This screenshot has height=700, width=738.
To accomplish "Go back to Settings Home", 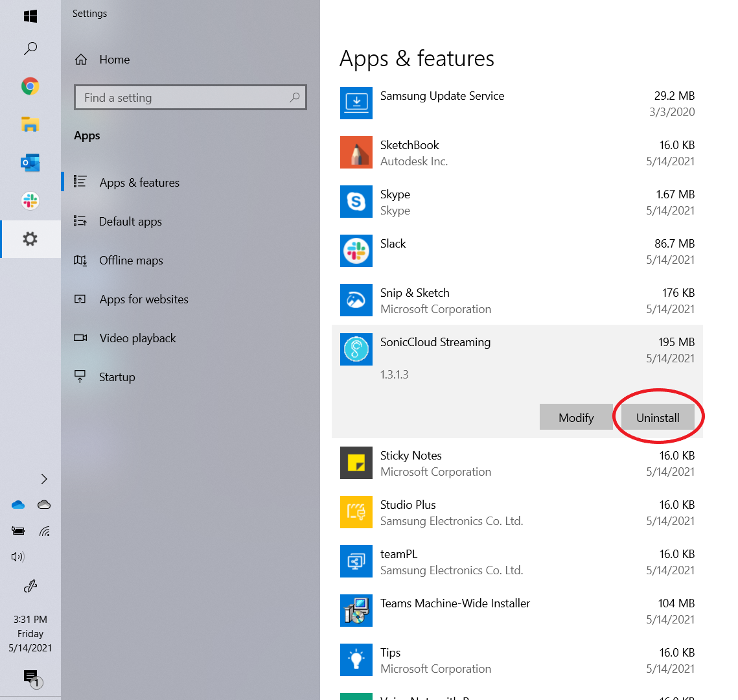I will point(114,60).
